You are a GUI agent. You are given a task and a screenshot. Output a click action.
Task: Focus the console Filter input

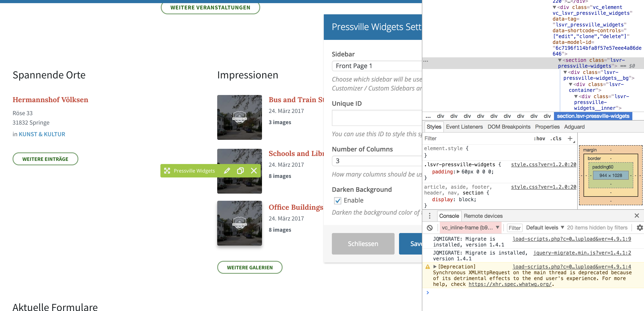515,228
